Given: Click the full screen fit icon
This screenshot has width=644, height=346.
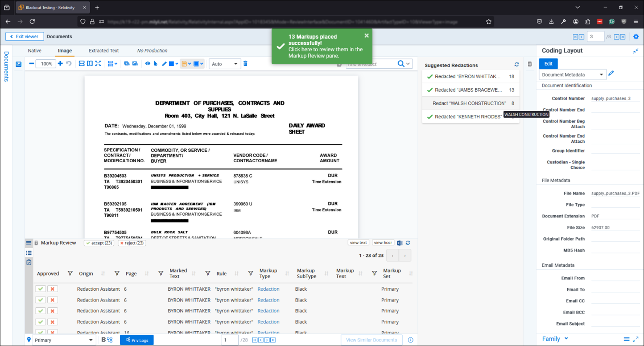Looking at the screenshot, I should coord(98,63).
